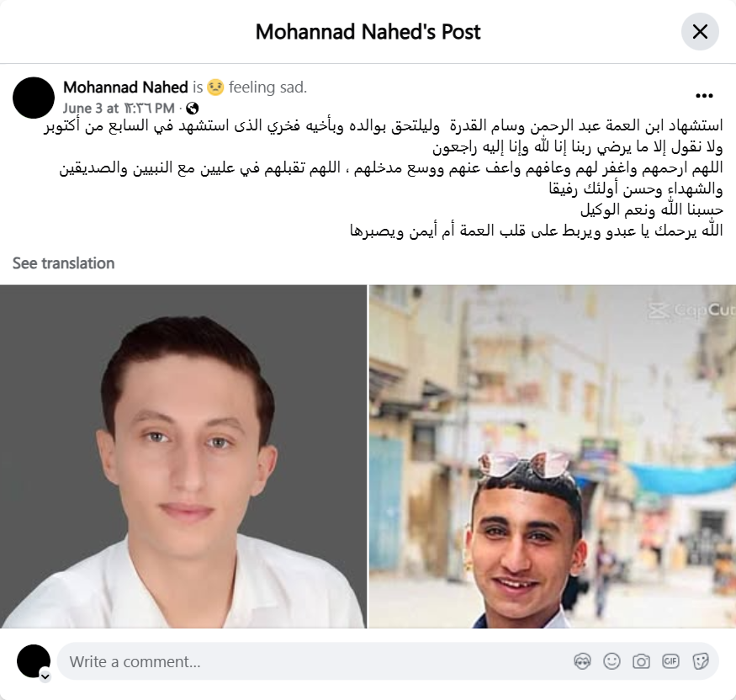The width and height of the screenshot is (736, 700).
Task: Open the sticker picker in comment box
Action: pyautogui.click(x=700, y=661)
